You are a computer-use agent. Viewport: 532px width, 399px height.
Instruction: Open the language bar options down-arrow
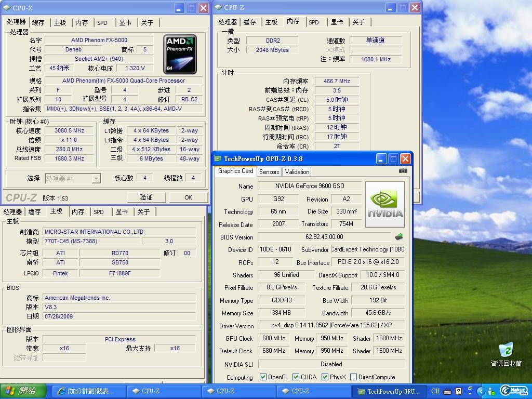pyautogui.click(x=470, y=394)
